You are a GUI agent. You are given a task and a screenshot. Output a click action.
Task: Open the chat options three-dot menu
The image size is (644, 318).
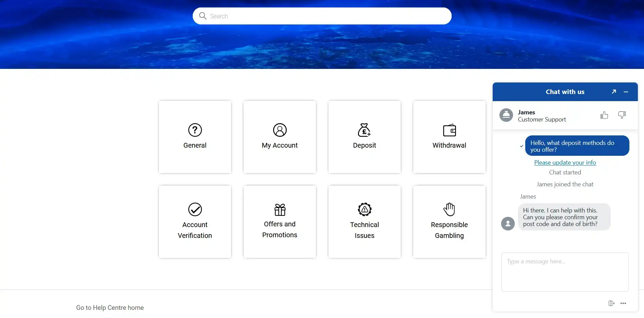point(623,303)
